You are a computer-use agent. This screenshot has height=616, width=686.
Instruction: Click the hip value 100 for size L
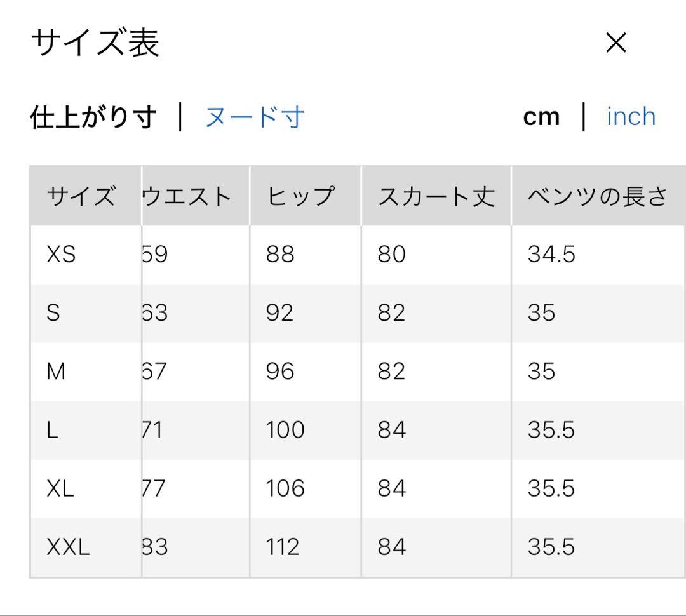(285, 430)
